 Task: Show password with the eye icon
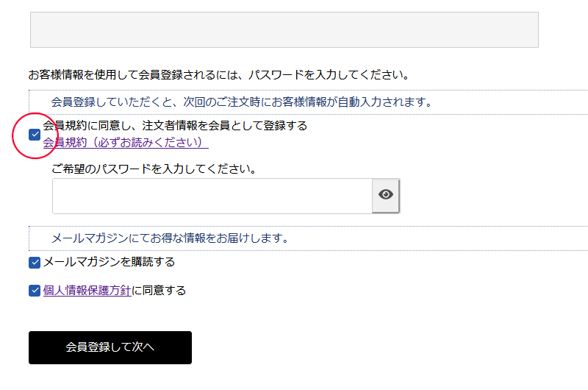pos(386,195)
